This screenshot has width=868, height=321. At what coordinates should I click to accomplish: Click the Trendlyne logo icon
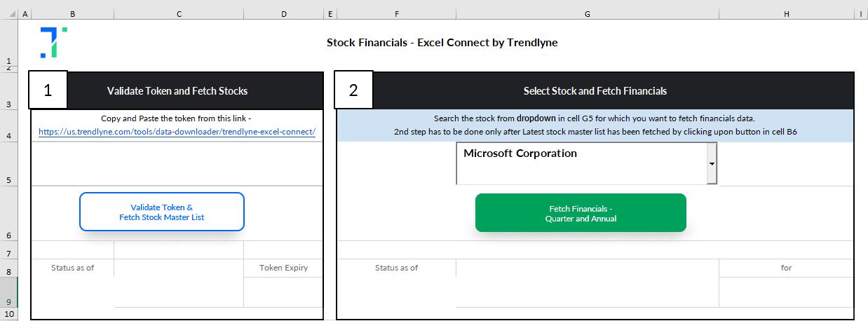pos(53,42)
